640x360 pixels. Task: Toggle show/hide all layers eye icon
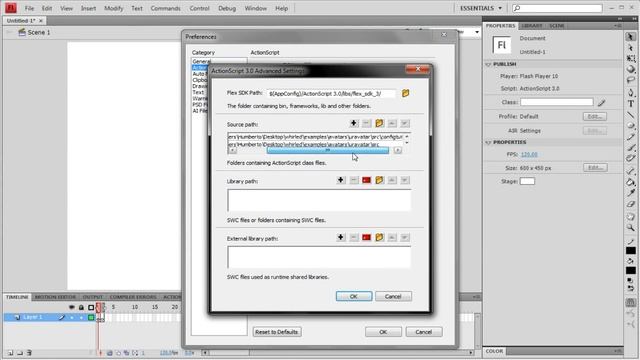point(72,307)
